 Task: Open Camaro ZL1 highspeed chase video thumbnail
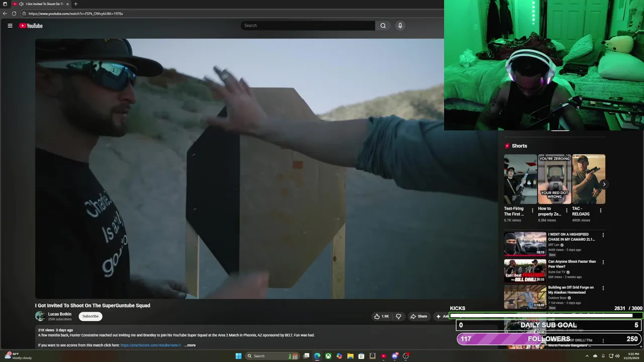(525, 244)
